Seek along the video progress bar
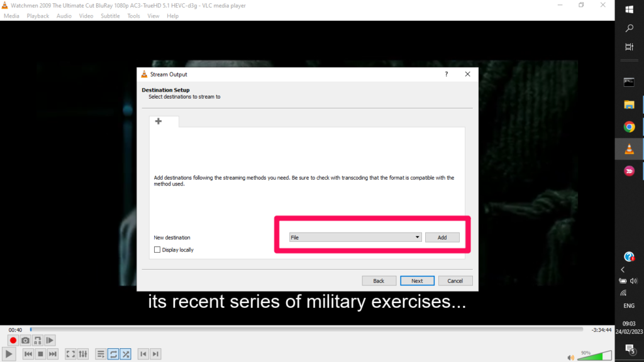The image size is (644, 362). 306,329
